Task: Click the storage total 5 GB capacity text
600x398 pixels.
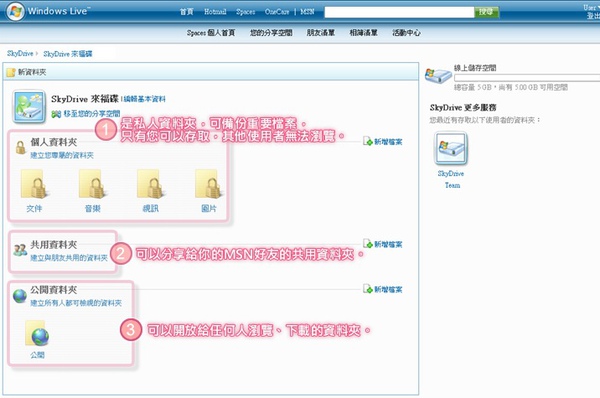Action: click(x=473, y=88)
